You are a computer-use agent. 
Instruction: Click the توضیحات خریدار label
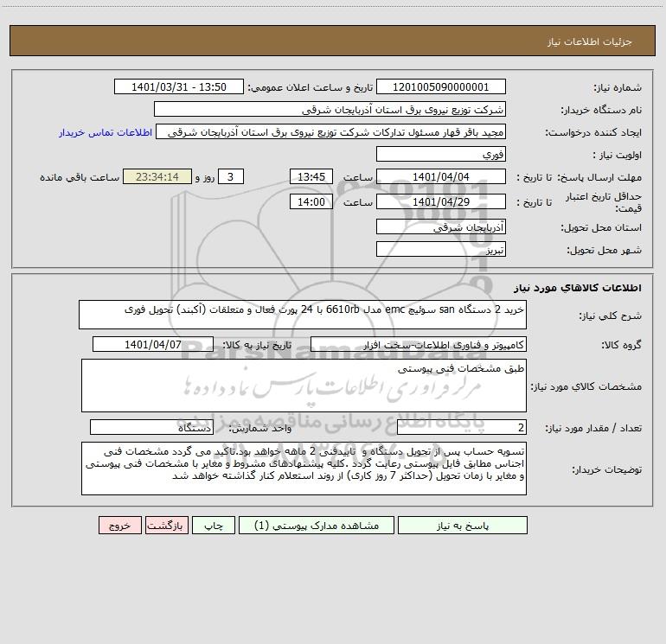point(607,469)
